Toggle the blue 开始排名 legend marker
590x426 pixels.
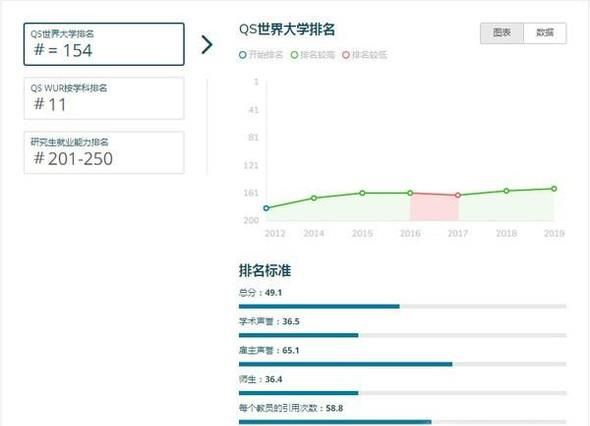point(243,55)
